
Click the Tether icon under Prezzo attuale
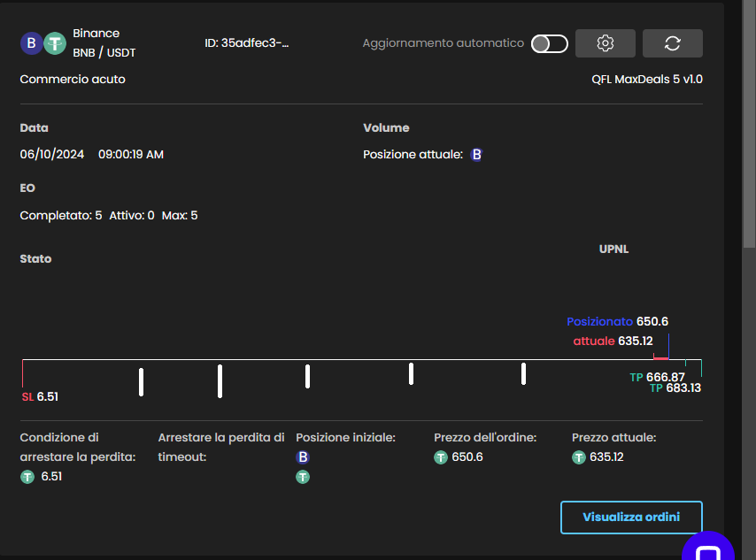[579, 457]
